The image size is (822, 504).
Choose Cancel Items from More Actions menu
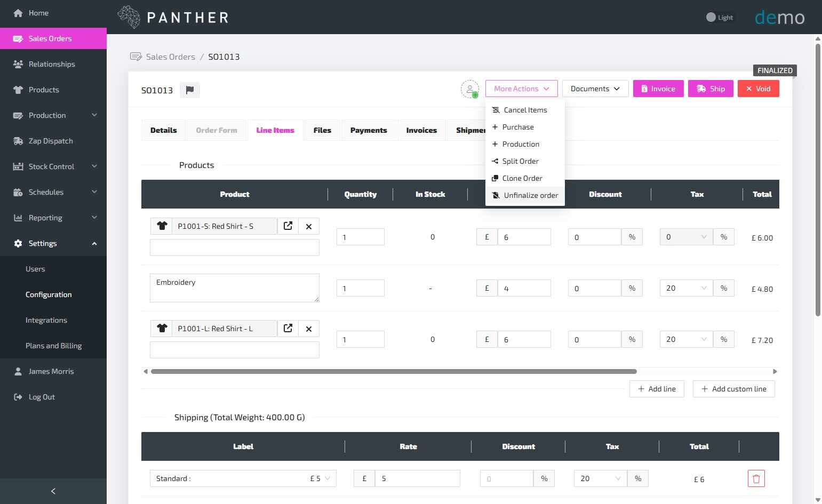pos(525,110)
